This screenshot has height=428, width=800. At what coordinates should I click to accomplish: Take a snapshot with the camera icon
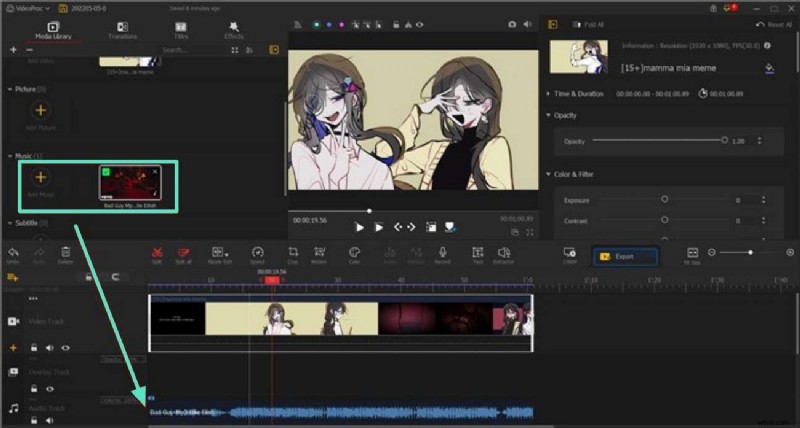(512, 23)
